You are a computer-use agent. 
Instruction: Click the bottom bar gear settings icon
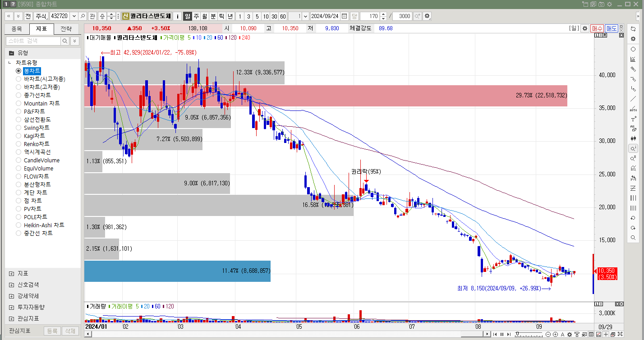tap(570, 334)
